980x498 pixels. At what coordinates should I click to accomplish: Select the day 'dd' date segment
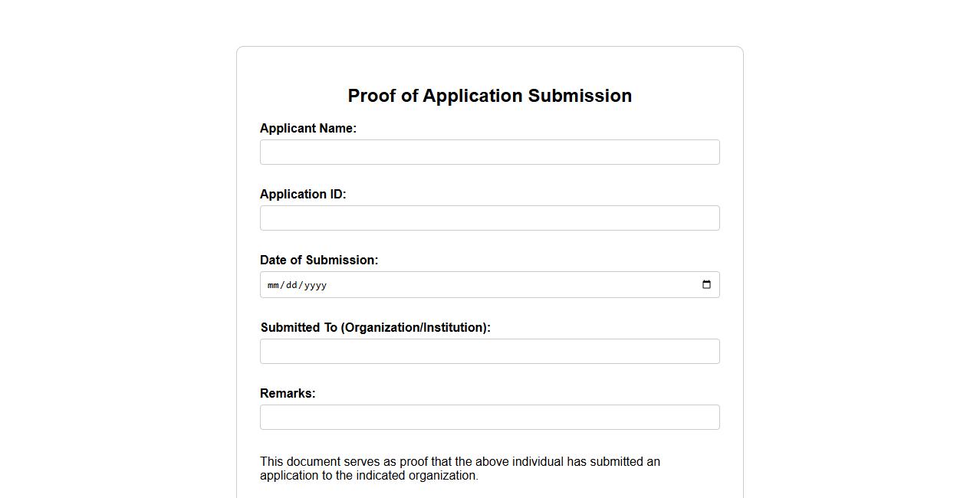click(x=291, y=286)
